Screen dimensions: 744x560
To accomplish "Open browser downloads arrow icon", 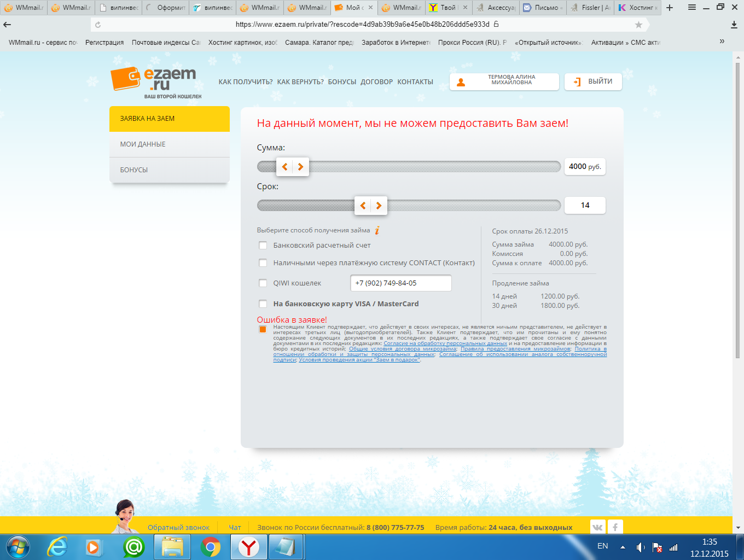I will (x=734, y=25).
